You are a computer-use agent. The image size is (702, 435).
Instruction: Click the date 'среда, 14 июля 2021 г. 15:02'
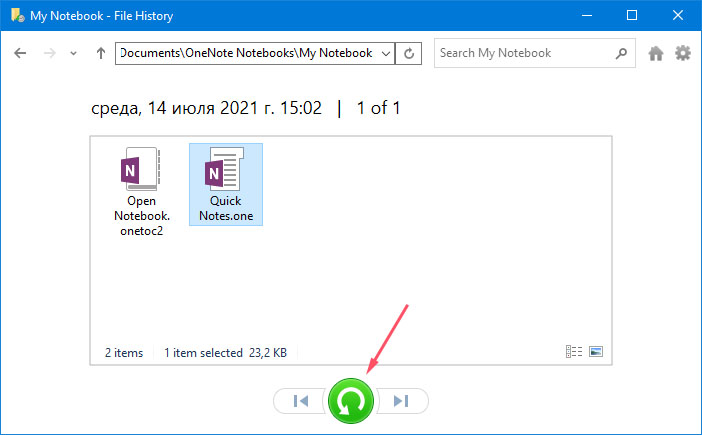206,108
